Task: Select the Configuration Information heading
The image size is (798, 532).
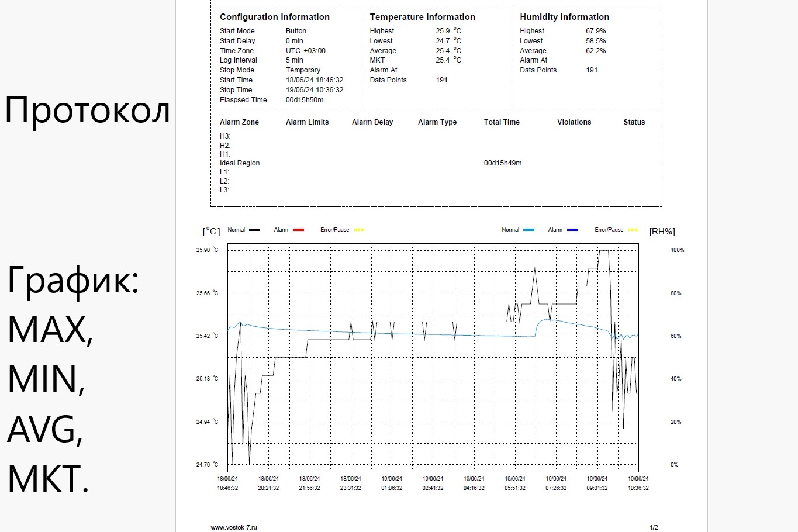Action: (275, 17)
